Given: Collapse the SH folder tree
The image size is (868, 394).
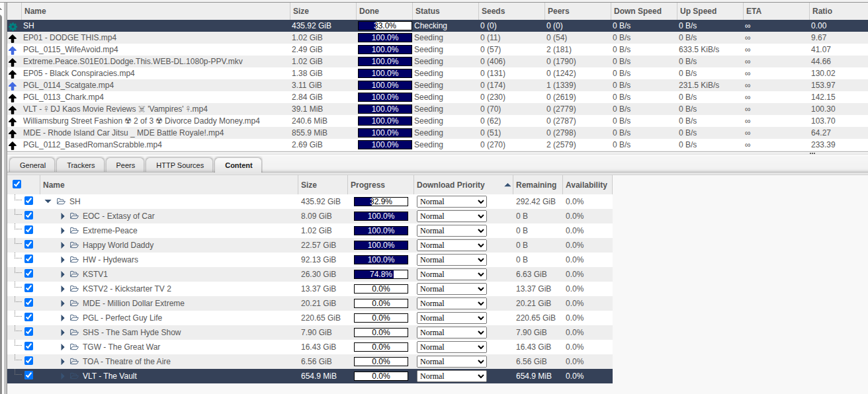Looking at the screenshot, I should pyautogui.click(x=48, y=202).
